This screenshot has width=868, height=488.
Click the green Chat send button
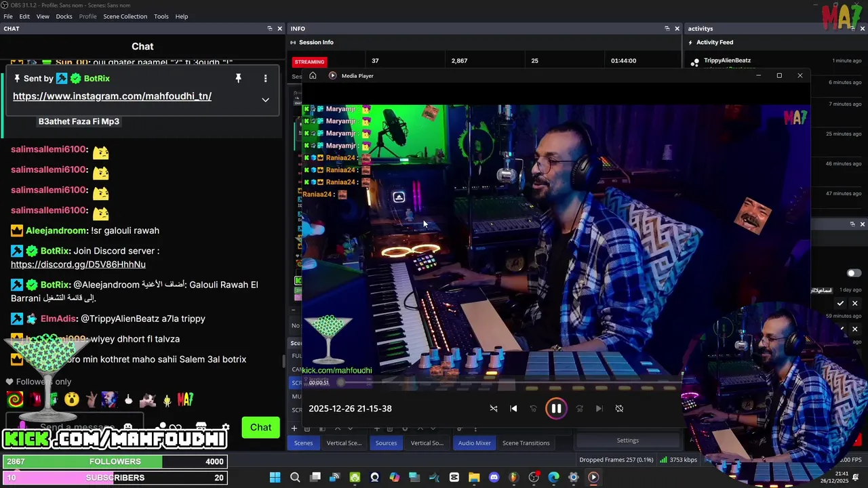click(x=260, y=427)
